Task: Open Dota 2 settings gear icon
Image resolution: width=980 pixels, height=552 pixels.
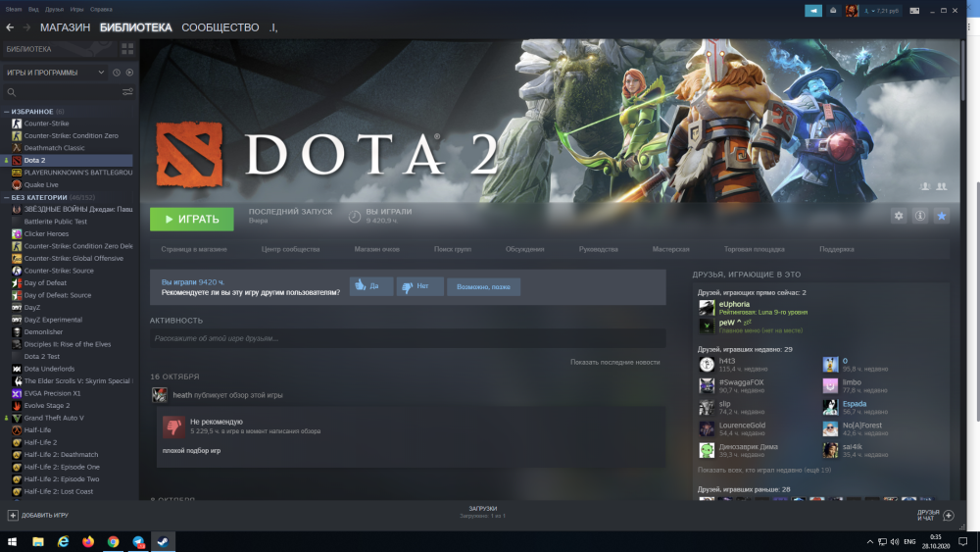Action: [x=899, y=216]
